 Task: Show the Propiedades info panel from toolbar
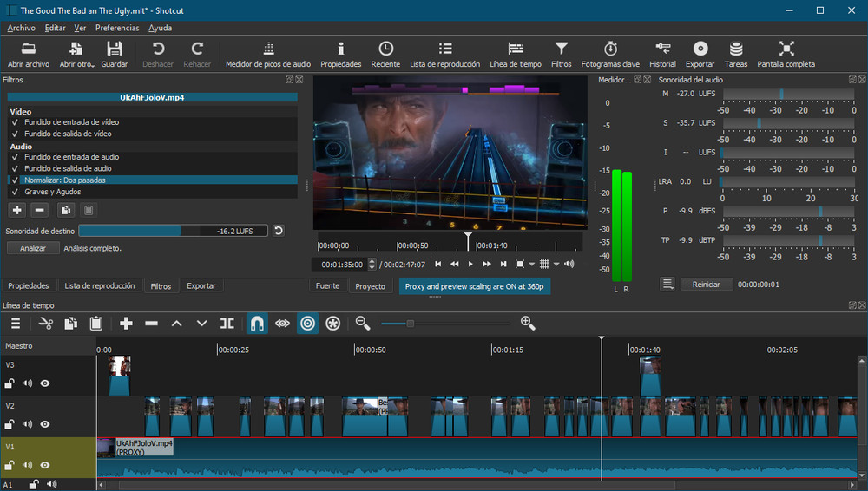(341, 55)
